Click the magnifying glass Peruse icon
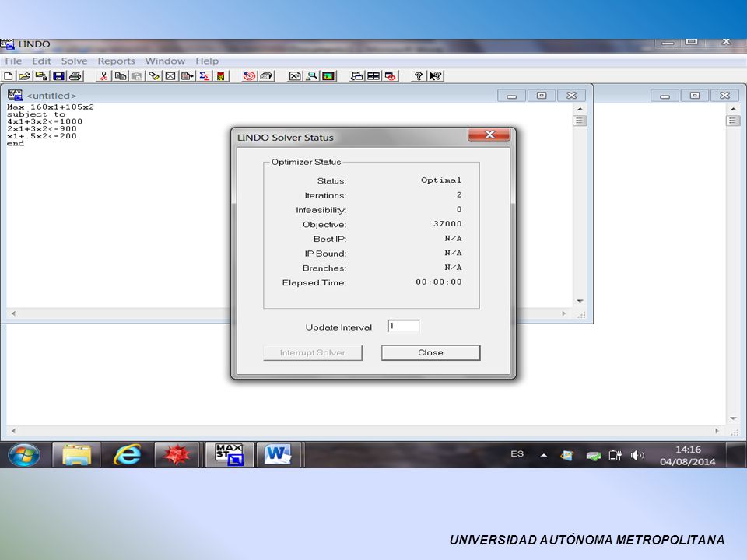Screen dimensions: 747x560 click(311, 76)
